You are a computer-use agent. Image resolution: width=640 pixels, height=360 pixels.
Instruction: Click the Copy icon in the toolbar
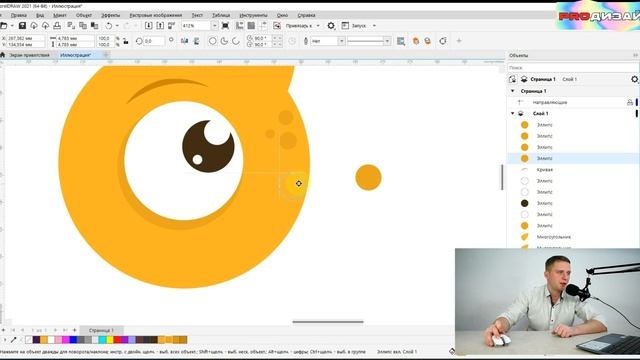[83, 26]
